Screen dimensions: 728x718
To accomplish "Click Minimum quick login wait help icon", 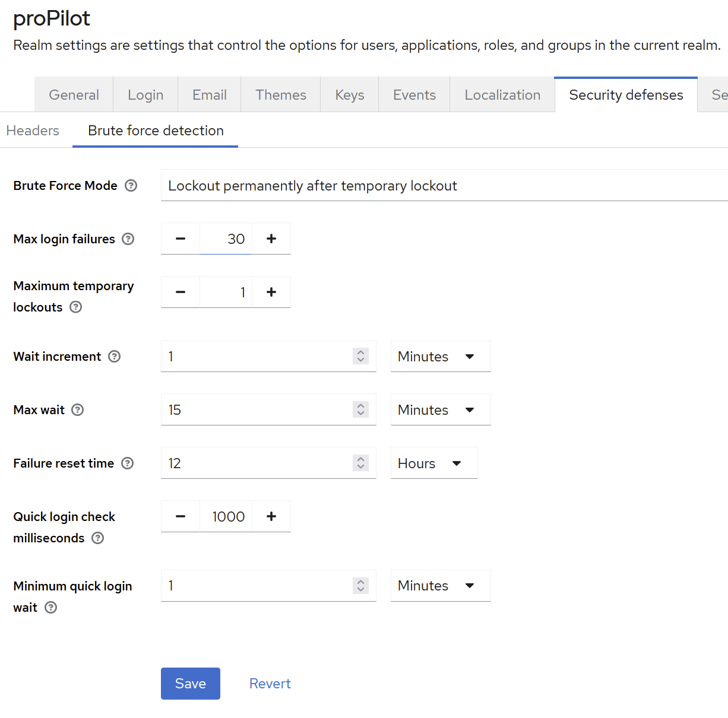I will (51, 608).
